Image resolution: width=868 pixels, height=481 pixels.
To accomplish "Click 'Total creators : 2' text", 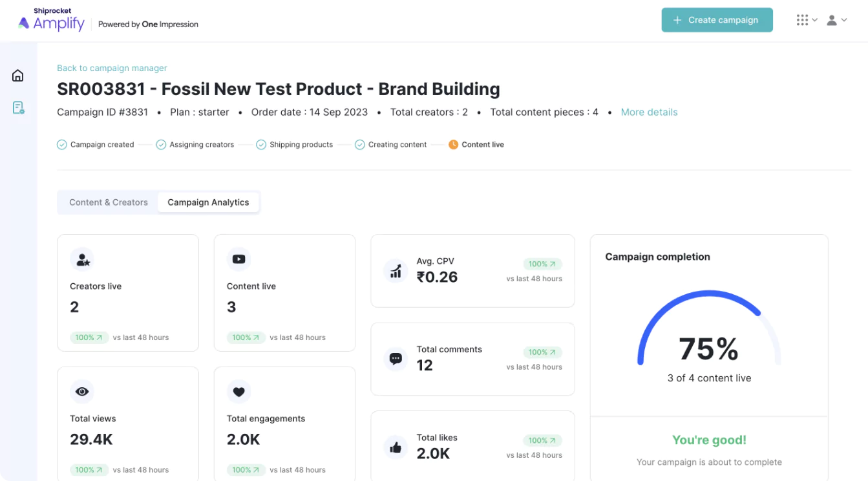I will coord(429,112).
